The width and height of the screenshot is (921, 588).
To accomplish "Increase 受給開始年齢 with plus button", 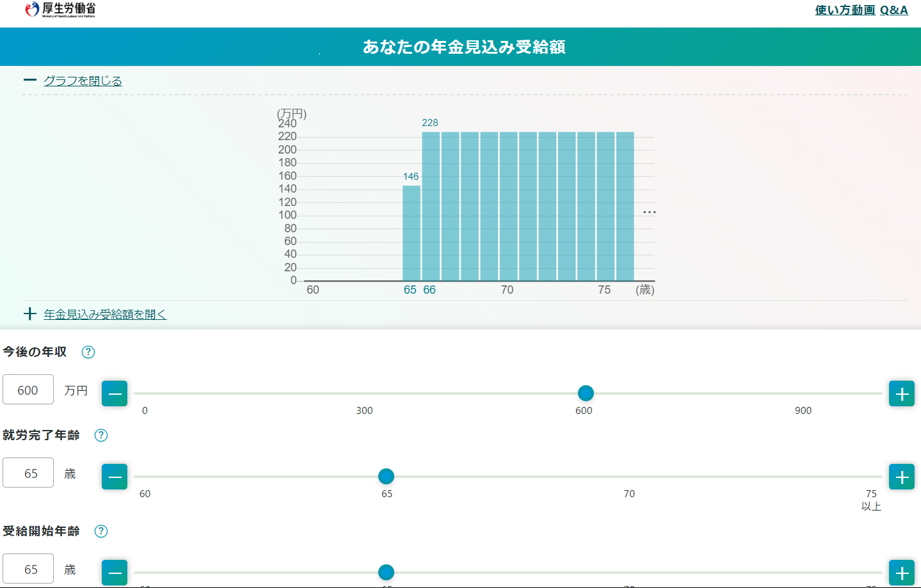I will [x=902, y=573].
